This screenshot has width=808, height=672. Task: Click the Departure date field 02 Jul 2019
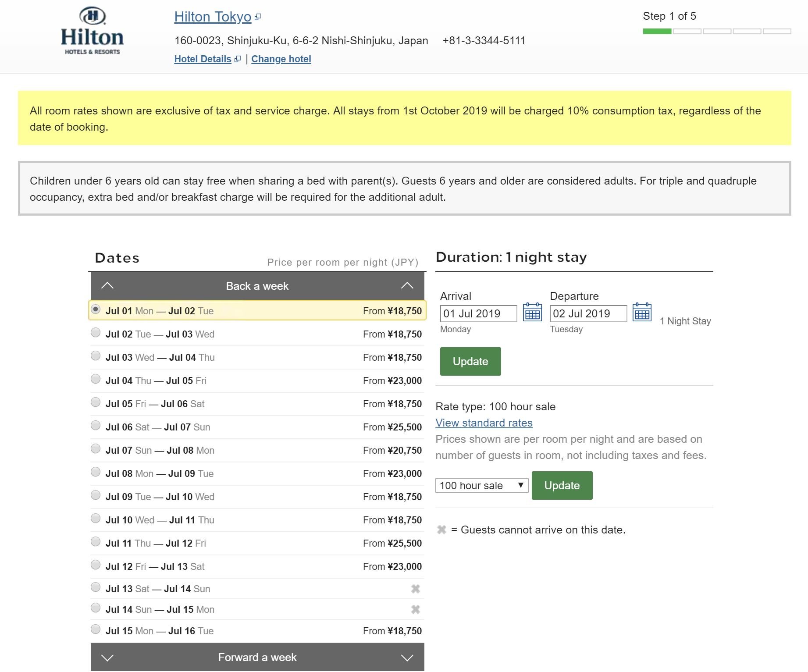tap(588, 313)
